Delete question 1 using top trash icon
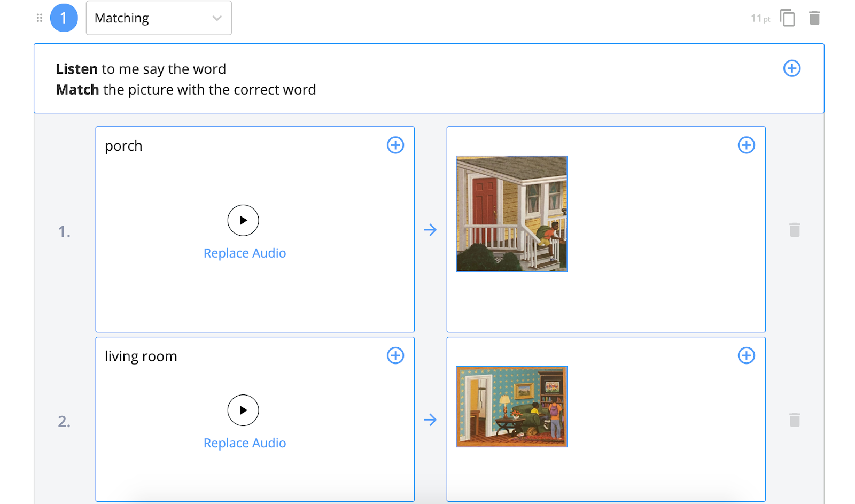 (814, 18)
